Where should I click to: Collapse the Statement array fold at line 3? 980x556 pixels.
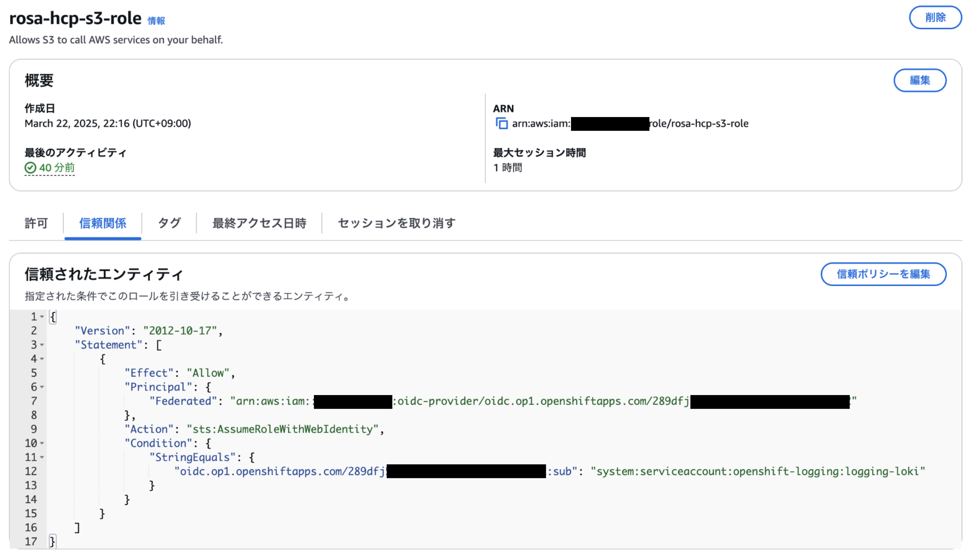pyautogui.click(x=42, y=345)
